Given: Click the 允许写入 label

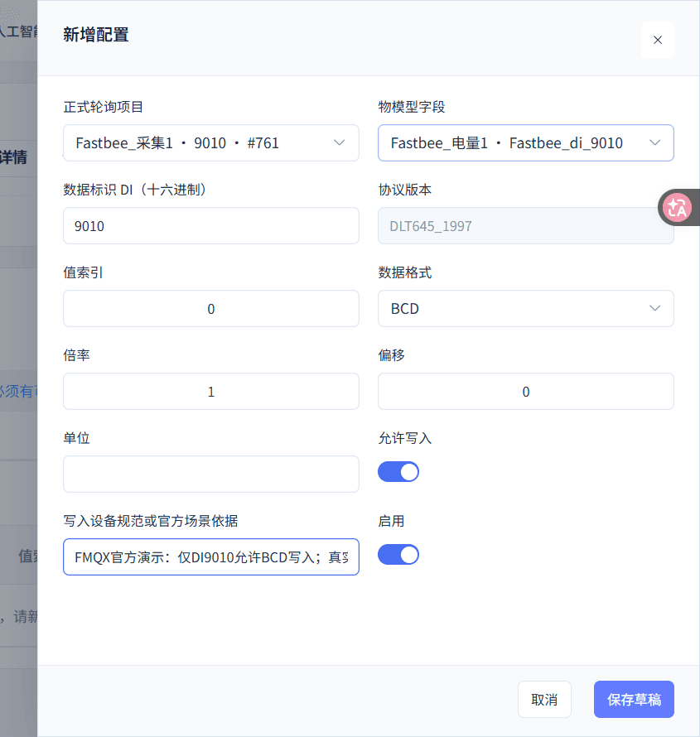Looking at the screenshot, I should (x=405, y=438).
